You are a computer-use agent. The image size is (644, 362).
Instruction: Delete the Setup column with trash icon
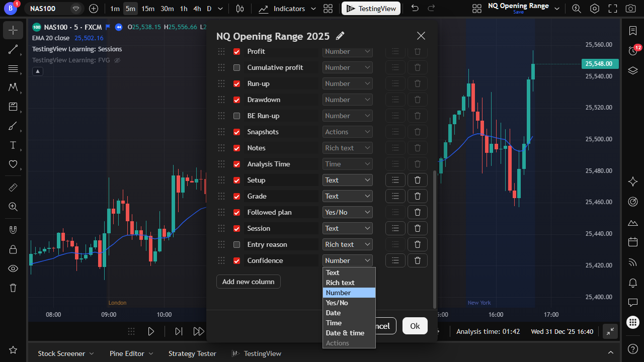pyautogui.click(x=417, y=180)
